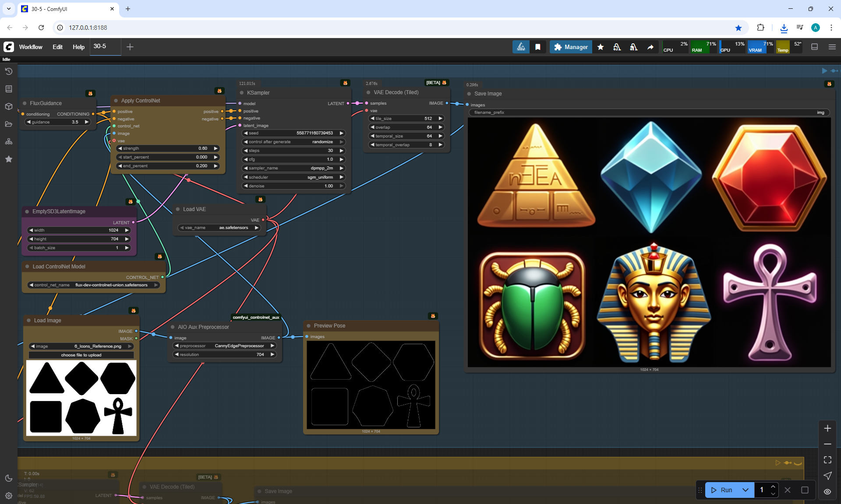Toggle the dark mode moon icon
The image size is (841, 504).
coord(9,478)
